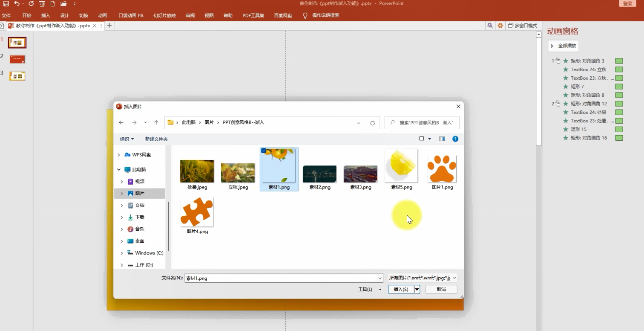Open recent locations dropdown chevron
Image resolution: width=644 pixels, height=331 pixels.
pos(145,122)
